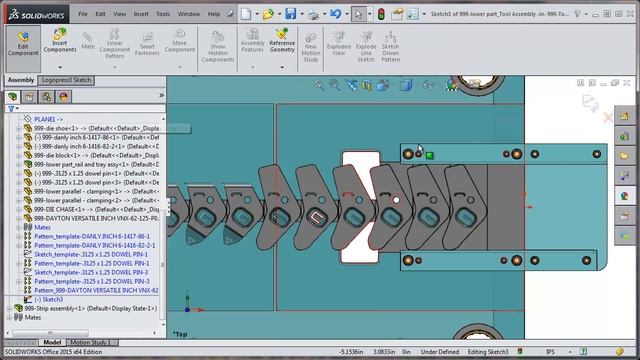The height and width of the screenshot is (360, 640).
Task: Open the DisplayManager tab icon
Action: [x=63, y=97]
